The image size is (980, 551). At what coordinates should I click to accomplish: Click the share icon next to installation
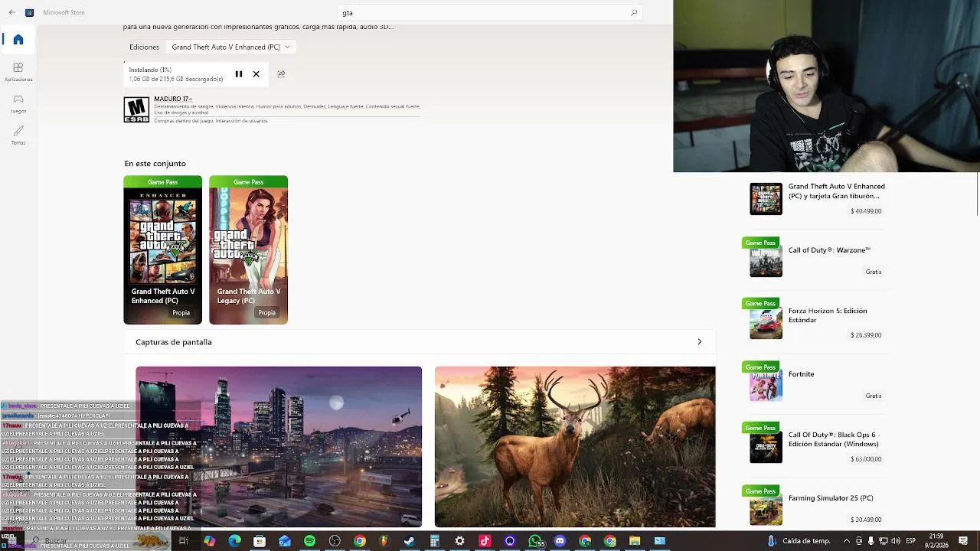281,74
